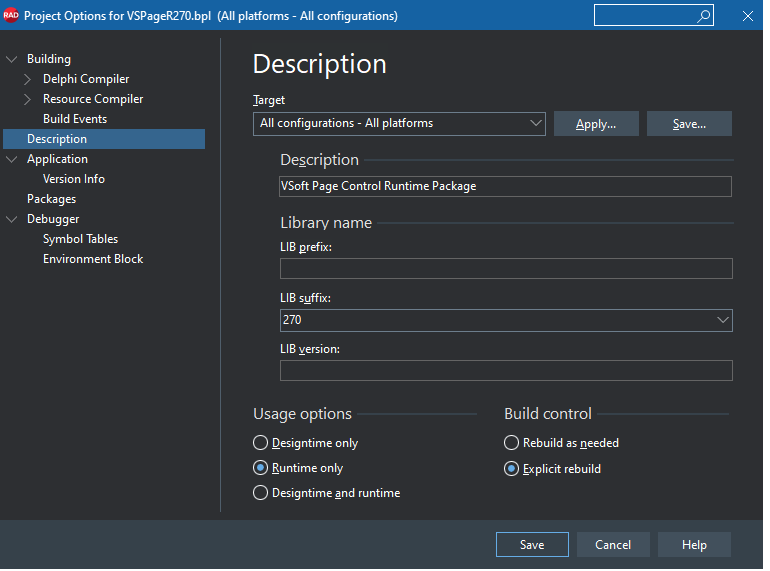The image size is (770, 571).
Task: Select Building in the options tree
Action: [x=49, y=59]
